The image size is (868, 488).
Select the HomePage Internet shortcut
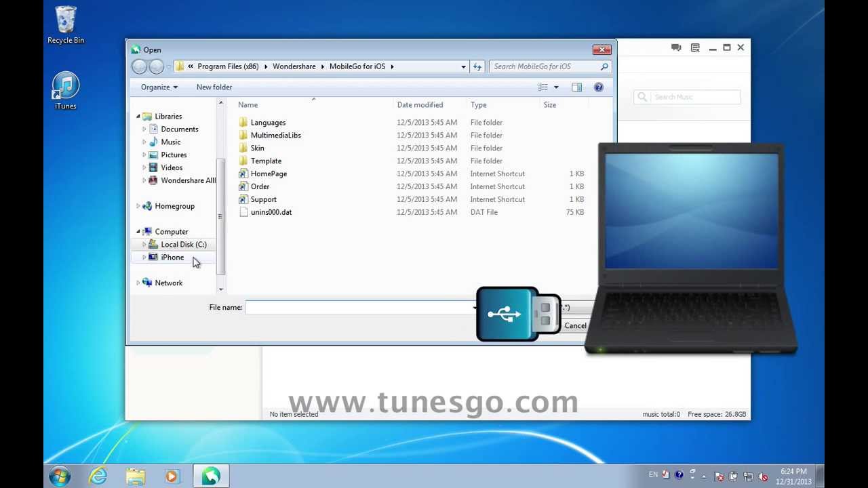coord(269,174)
